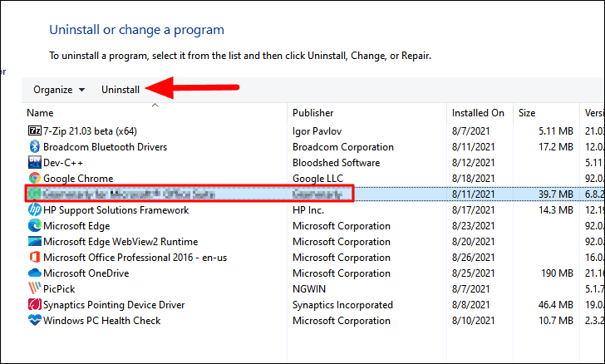This screenshot has width=605, height=364.
Task: Click the 46.4 MB size value
Action: click(556, 305)
